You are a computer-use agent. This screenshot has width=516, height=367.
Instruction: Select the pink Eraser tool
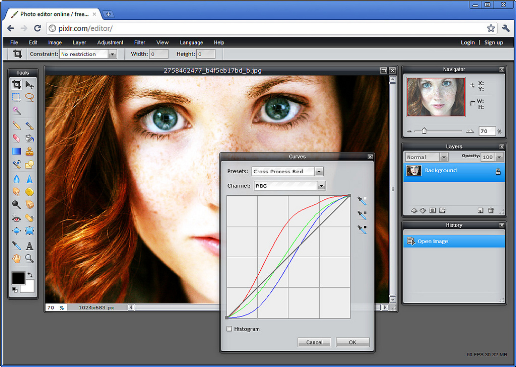coord(16,138)
